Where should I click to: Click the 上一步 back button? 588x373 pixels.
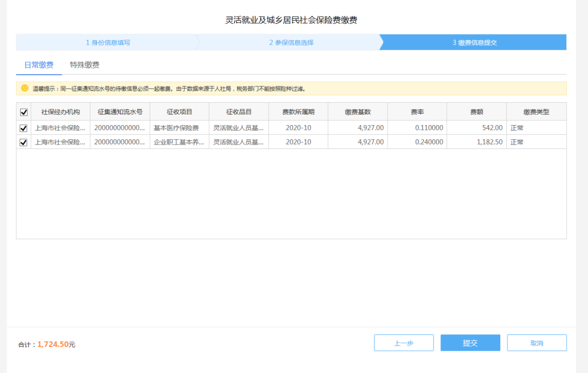(x=403, y=343)
